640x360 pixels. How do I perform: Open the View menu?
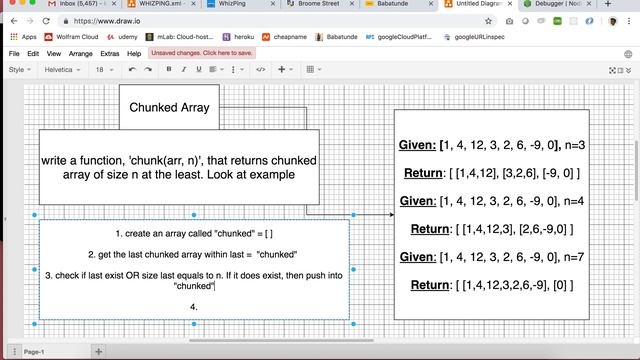tap(53, 53)
